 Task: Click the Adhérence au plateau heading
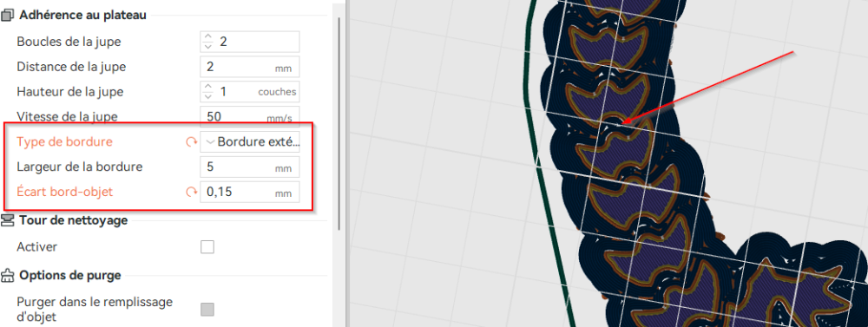coord(82,16)
